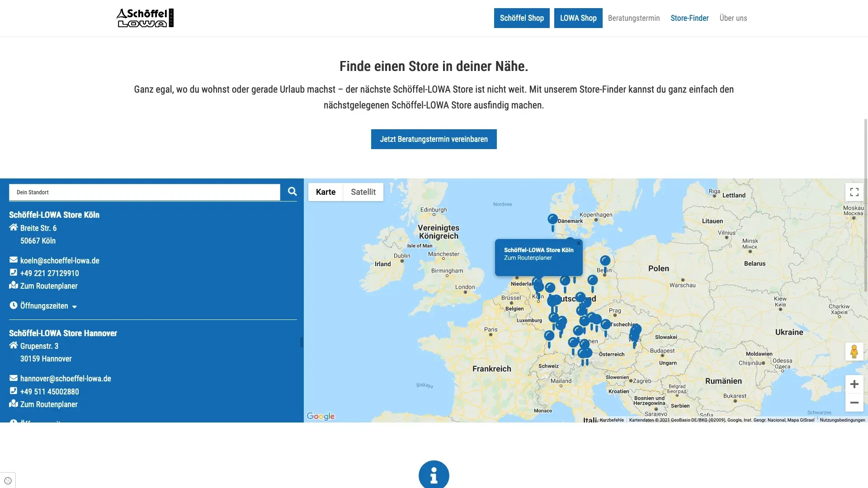Image resolution: width=868 pixels, height=488 pixels.
Task: Click the Kurzbefehle map shortcut link
Action: pyautogui.click(x=612, y=420)
